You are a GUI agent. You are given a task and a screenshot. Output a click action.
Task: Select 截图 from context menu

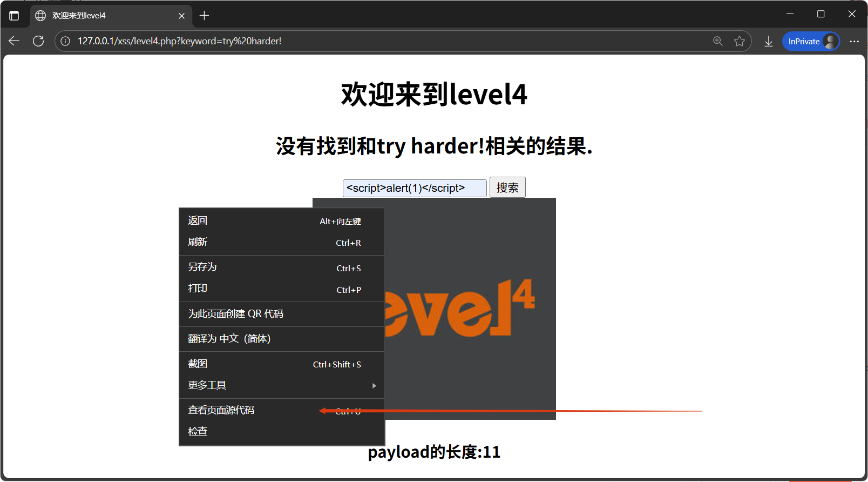click(281, 364)
